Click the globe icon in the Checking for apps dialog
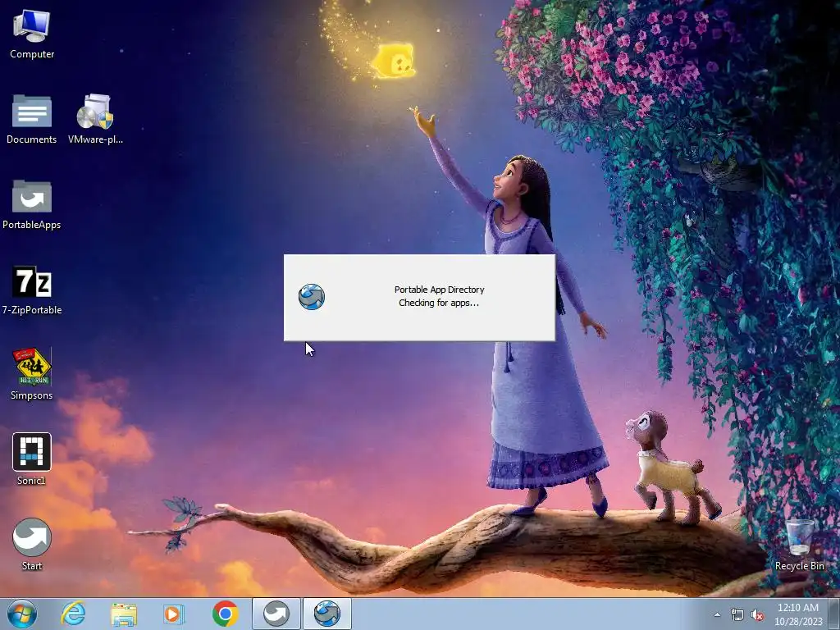Screen dimensions: 840x630 (x=311, y=297)
